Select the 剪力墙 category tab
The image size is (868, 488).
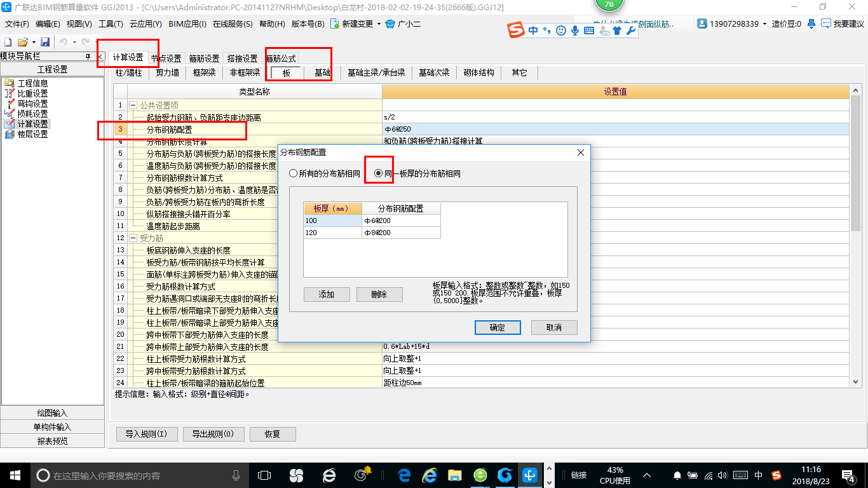[168, 73]
